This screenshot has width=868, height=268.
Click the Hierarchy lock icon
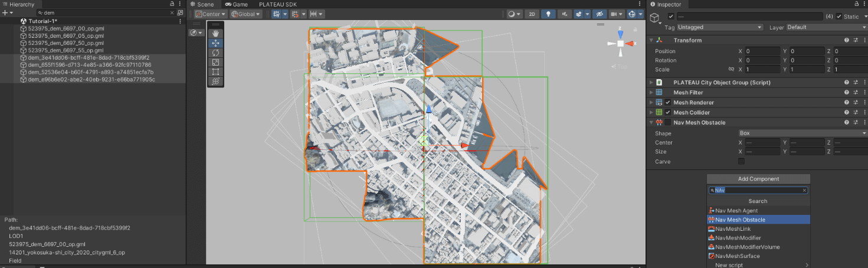(172, 4)
